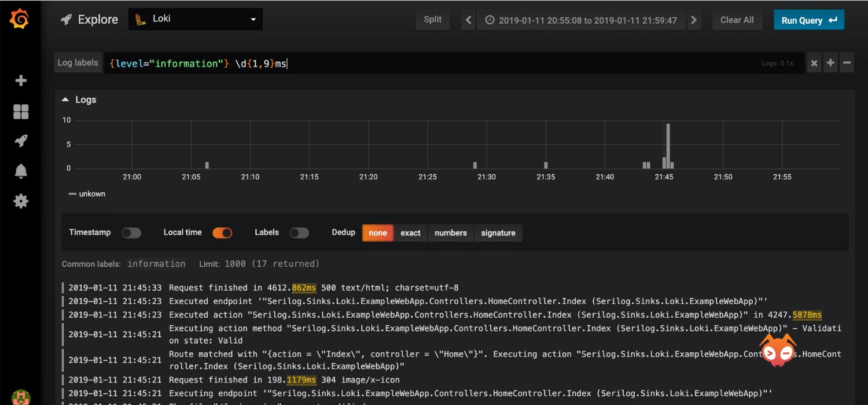Collapse the Logs panel
868x405 pixels.
79,100
